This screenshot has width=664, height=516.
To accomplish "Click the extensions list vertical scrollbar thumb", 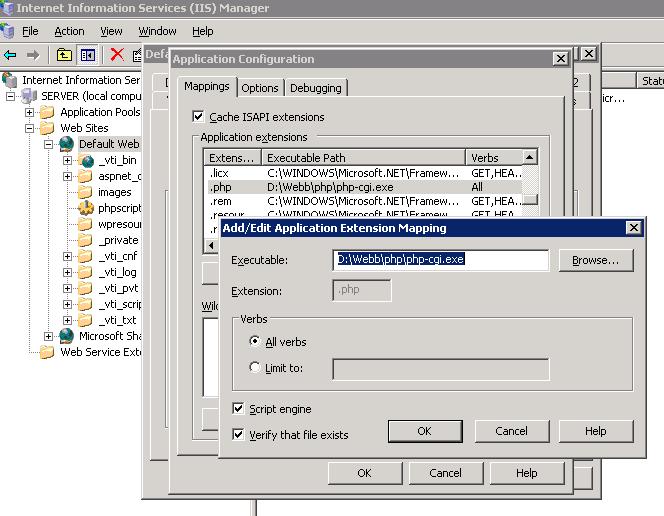I will point(530,199).
